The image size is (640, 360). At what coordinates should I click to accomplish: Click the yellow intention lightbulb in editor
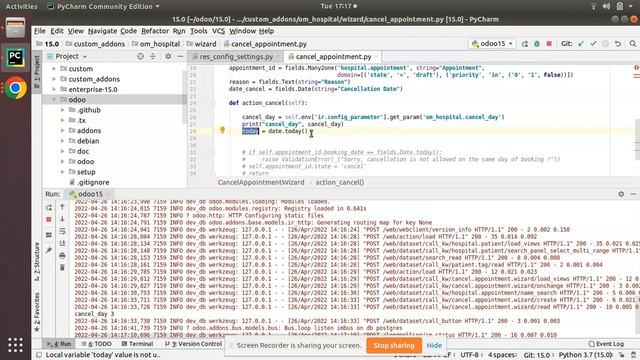coord(222,130)
